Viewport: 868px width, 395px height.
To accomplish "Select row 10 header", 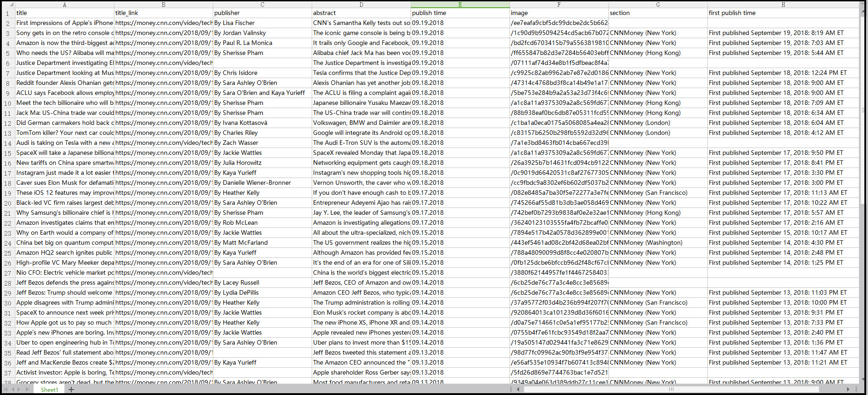I will click(x=7, y=103).
